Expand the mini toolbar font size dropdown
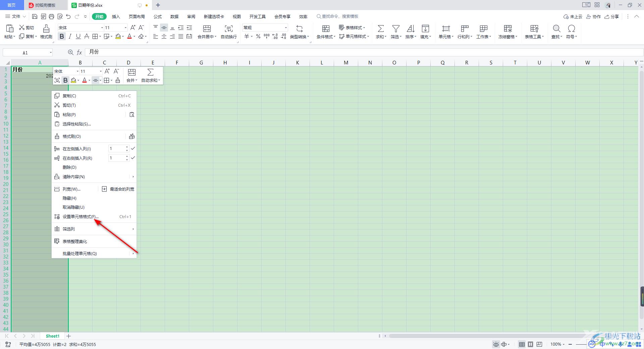This screenshot has height=349, width=644. tap(100, 71)
